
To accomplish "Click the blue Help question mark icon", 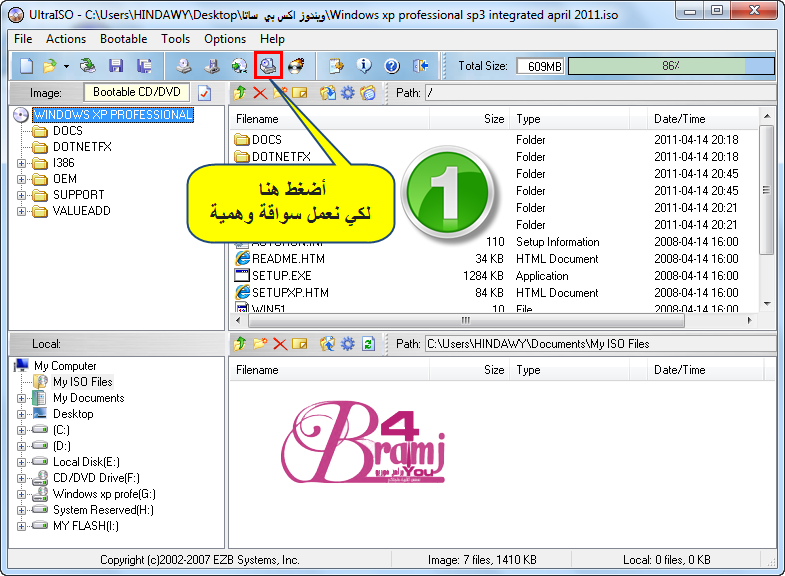I will (x=392, y=66).
